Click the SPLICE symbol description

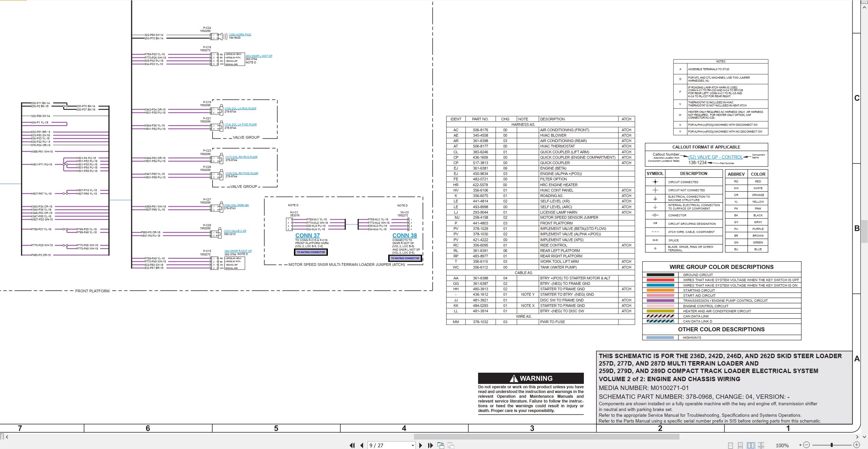674,240
